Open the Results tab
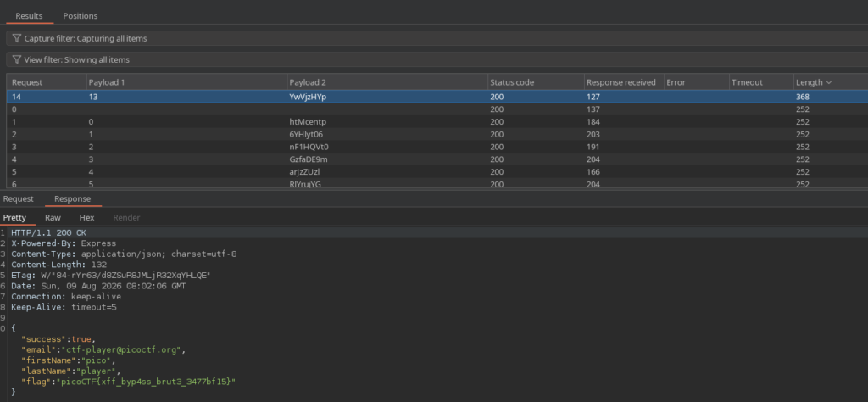 (x=29, y=16)
